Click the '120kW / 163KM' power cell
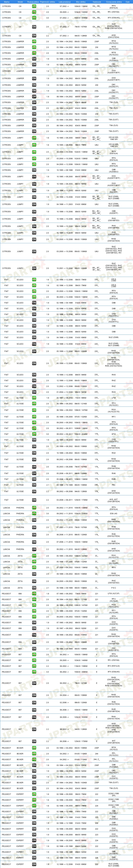Image resolution: width=133 pixels, height=868 pixels. click(81, 717)
